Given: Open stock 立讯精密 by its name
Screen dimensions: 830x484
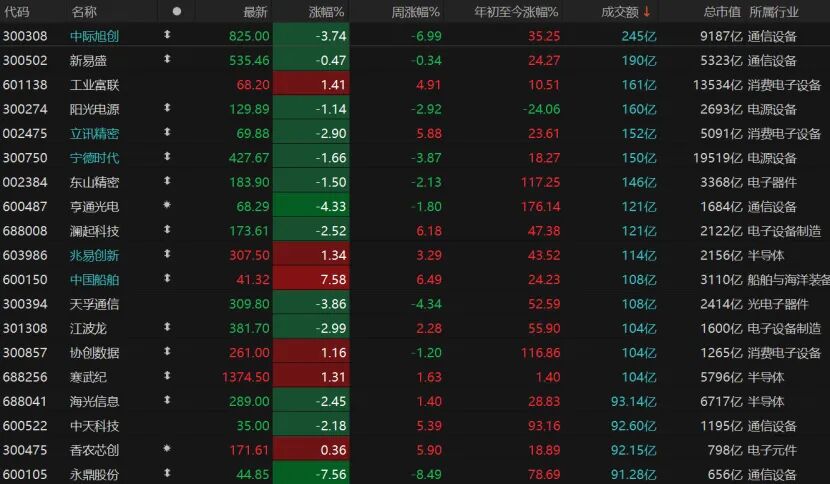Looking at the screenshot, I should click(x=94, y=133).
